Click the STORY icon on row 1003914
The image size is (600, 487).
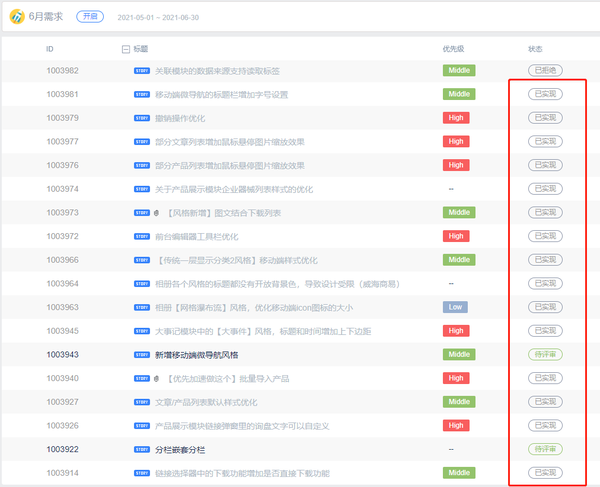point(141,473)
